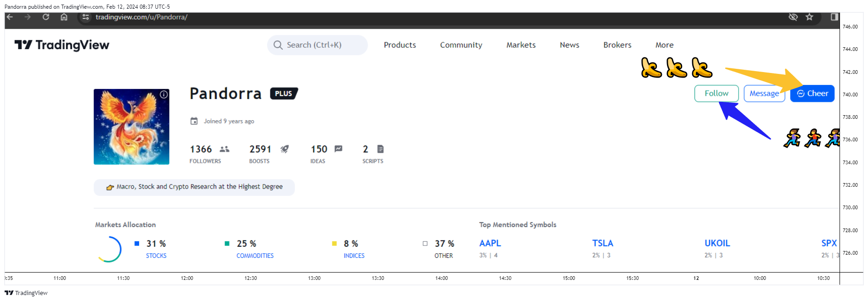Focus the Search (Ctrl+K) field
This screenshot has width=868, height=301.
(317, 45)
